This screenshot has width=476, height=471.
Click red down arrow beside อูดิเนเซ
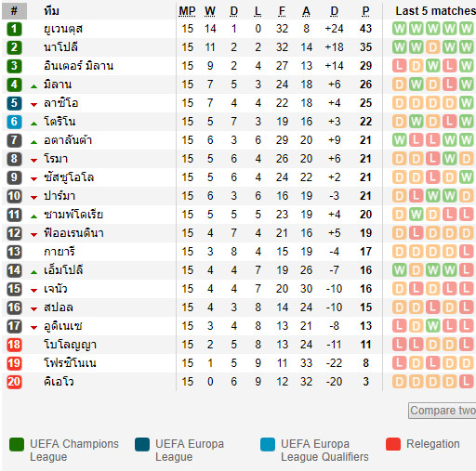coord(34,328)
